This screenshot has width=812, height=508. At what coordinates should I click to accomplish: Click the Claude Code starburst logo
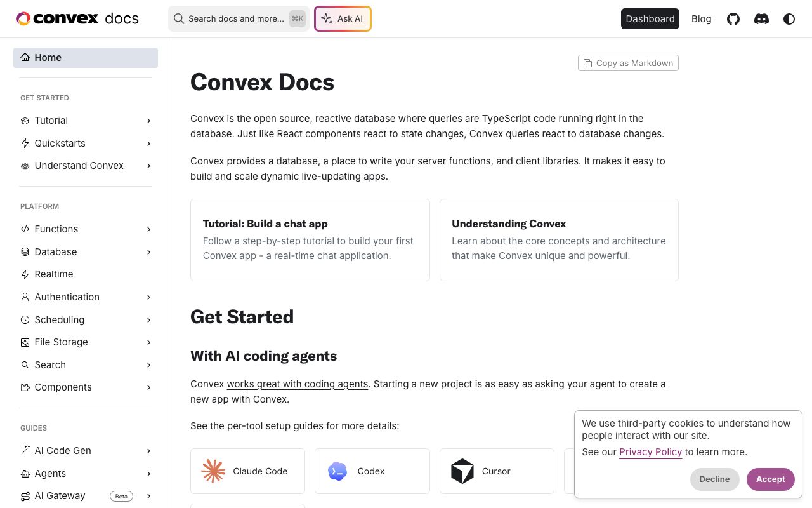tap(213, 471)
